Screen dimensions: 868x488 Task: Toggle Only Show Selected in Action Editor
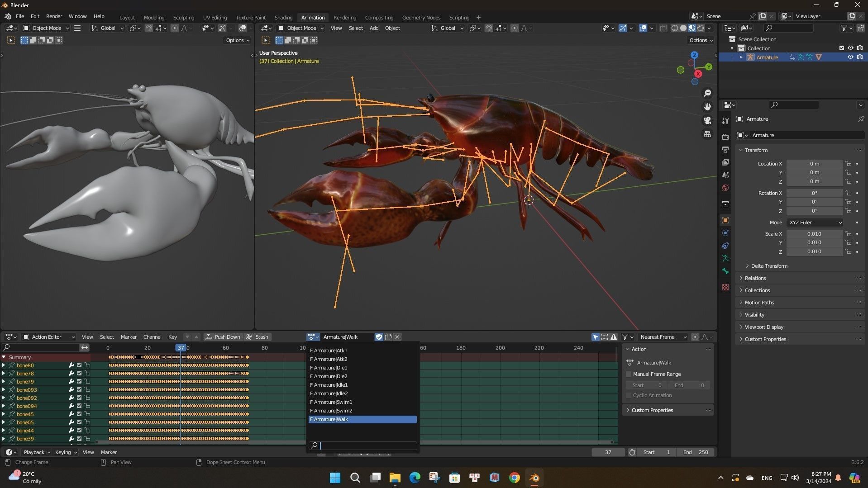pyautogui.click(x=596, y=337)
